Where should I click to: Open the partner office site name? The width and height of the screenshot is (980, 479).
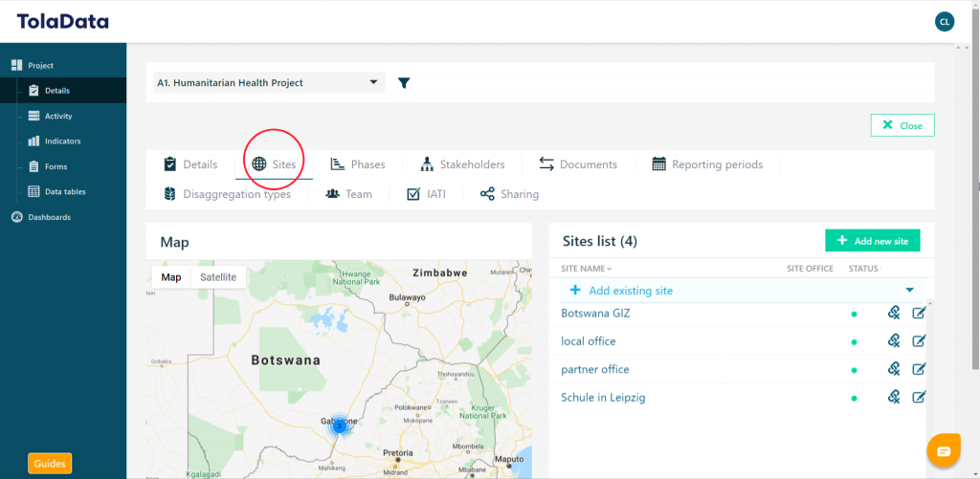click(595, 369)
